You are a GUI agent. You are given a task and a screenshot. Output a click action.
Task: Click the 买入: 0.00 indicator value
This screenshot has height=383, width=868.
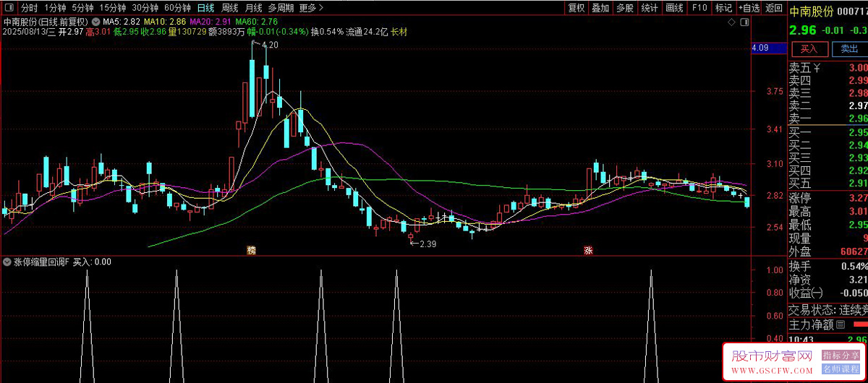coord(92,262)
